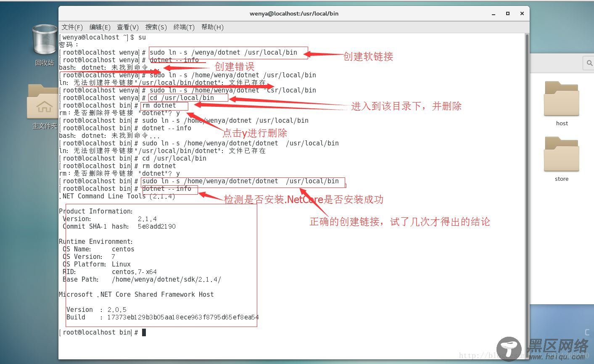Open the 编辑(E) menu
The width and height of the screenshot is (594, 364).
100,27
